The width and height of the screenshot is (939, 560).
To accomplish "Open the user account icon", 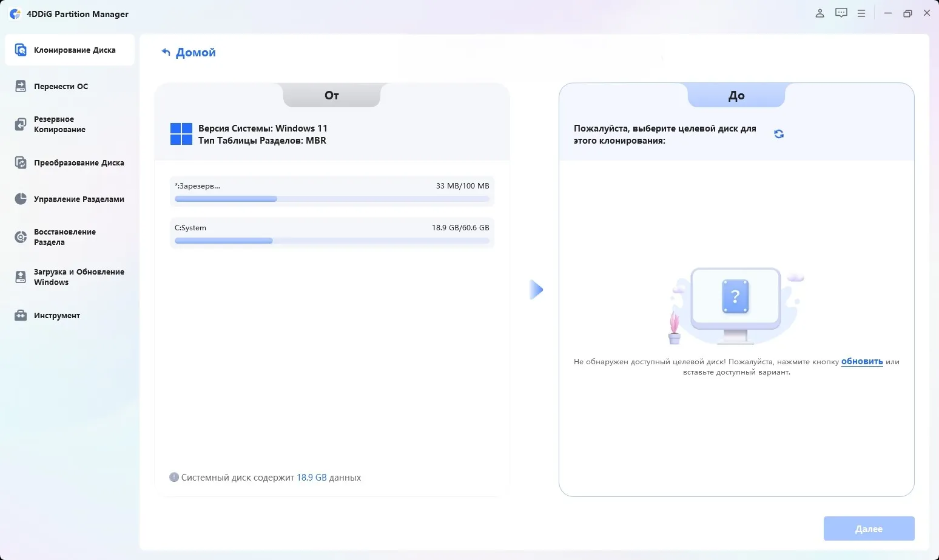I will click(x=820, y=13).
